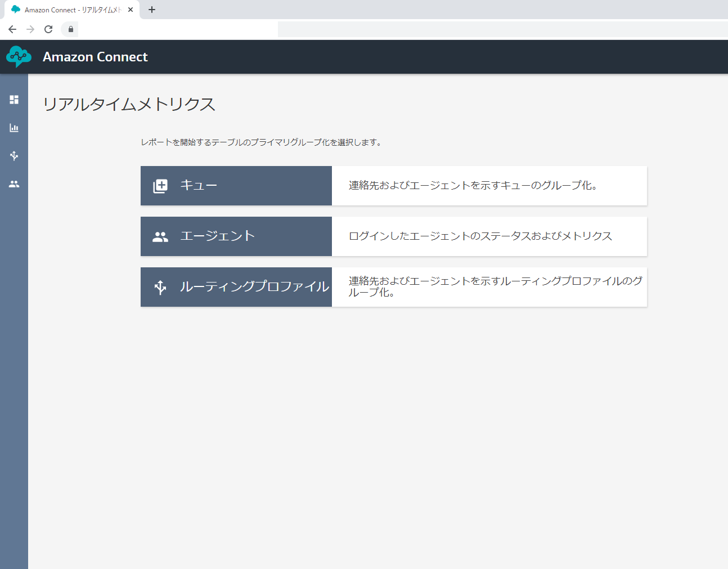Focus the browser address bar

394,29
